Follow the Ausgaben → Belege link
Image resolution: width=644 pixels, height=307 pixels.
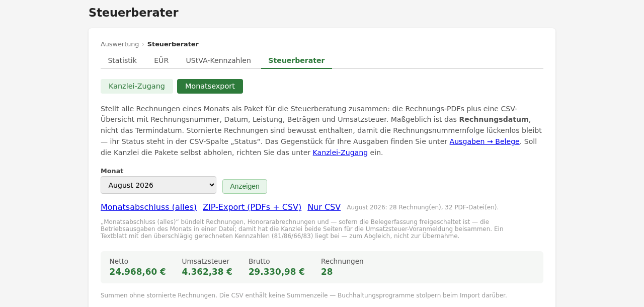coord(485,141)
